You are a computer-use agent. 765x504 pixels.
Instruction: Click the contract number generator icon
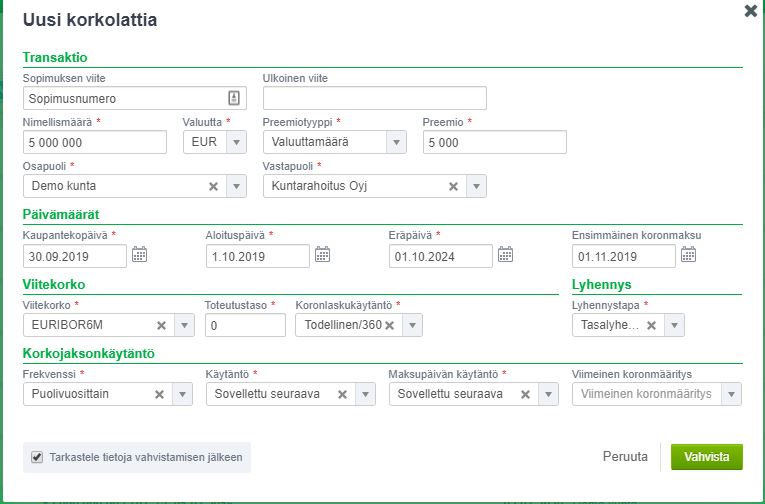pyautogui.click(x=233, y=98)
